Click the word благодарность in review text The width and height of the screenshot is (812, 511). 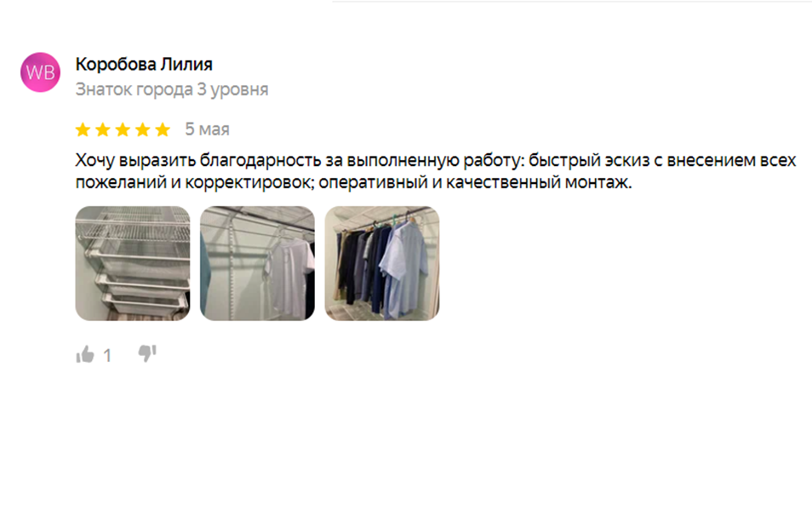click(260, 161)
